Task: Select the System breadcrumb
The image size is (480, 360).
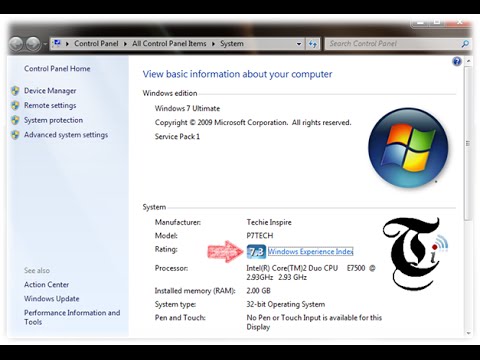Action: [232, 44]
